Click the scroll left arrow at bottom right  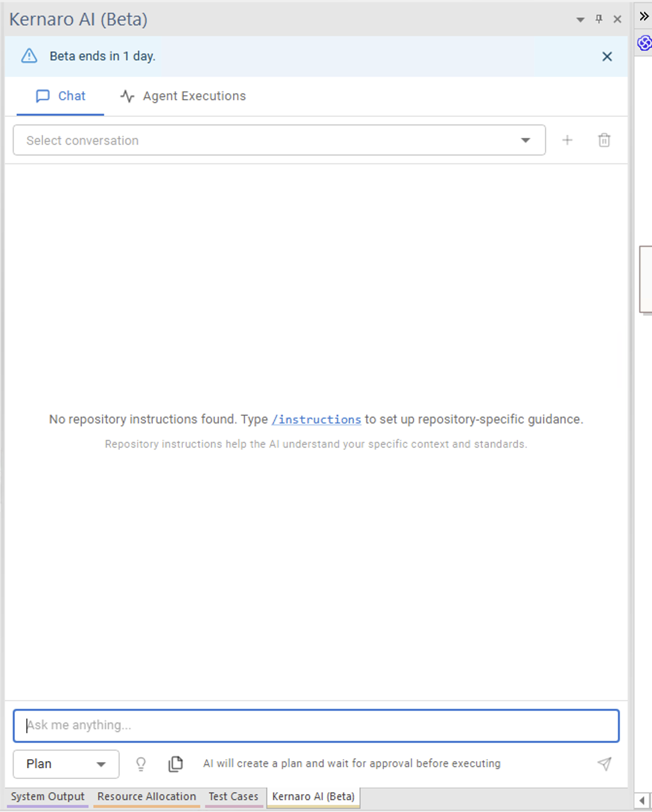642,800
